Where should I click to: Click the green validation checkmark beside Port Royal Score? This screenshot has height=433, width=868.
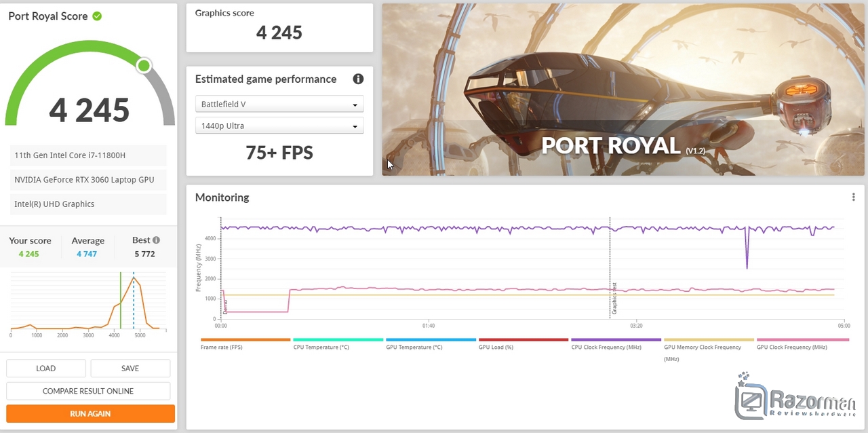click(97, 16)
